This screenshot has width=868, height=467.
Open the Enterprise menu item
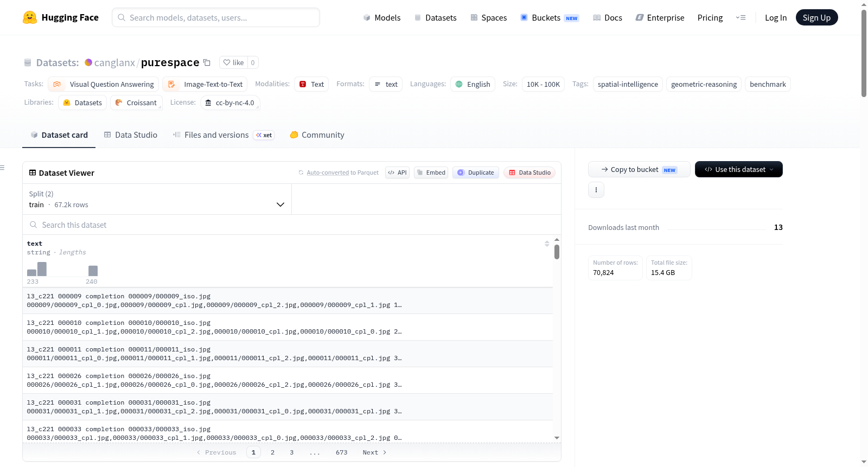point(660,17)
